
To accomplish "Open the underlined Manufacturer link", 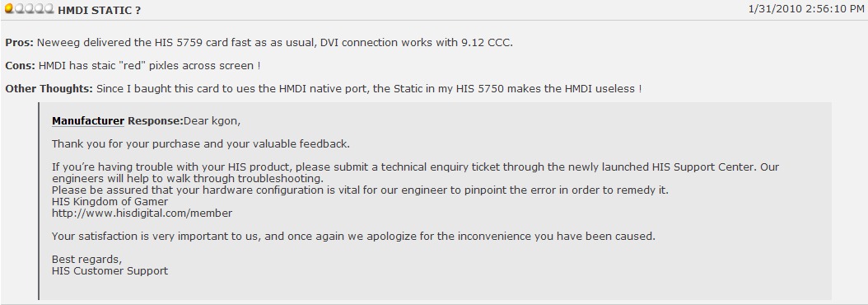I will click(x=88, y=121).
